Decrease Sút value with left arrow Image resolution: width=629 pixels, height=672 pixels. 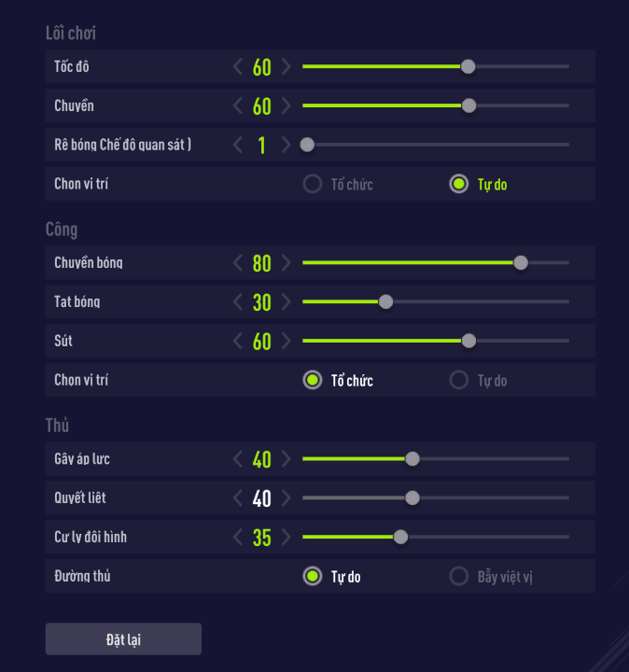[238, 342]
